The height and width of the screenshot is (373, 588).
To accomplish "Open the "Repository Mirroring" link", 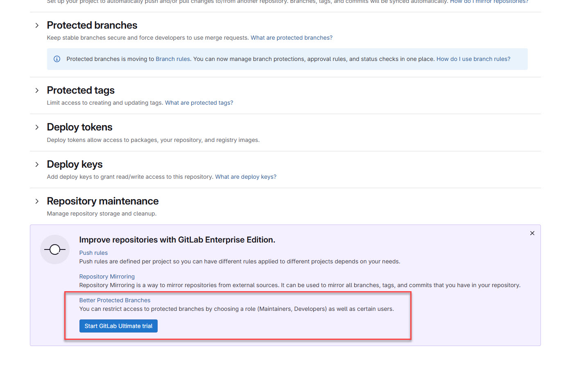I will [x=107, y=276].
